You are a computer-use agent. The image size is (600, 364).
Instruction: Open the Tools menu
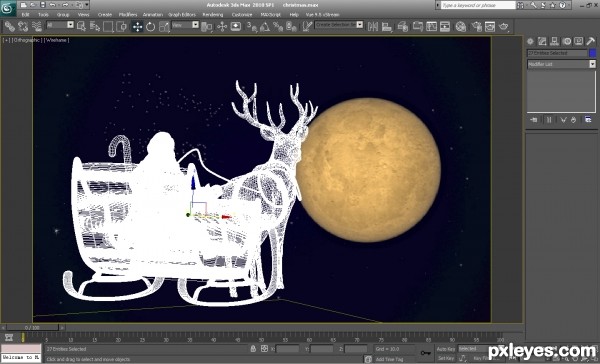(43, 15)
